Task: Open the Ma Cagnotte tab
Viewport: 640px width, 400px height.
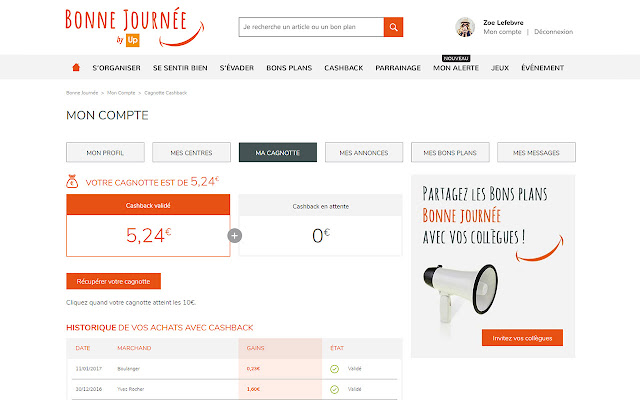Action: click(278, 152)
